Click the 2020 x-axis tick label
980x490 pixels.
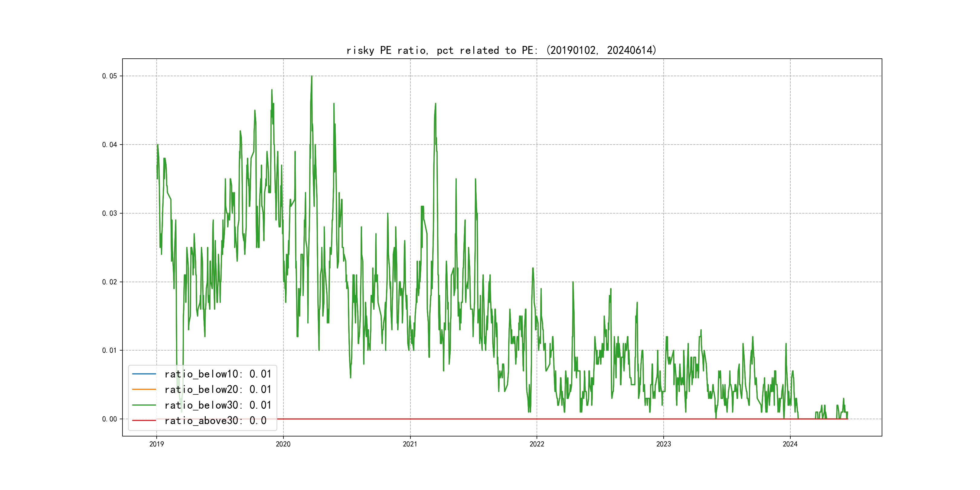coord(283,444)
